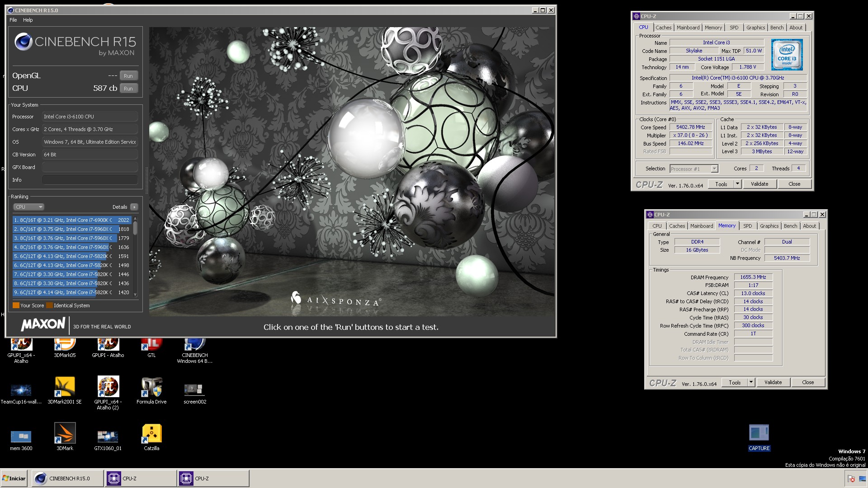Run the CPU benchmark test

pos(128,89)
